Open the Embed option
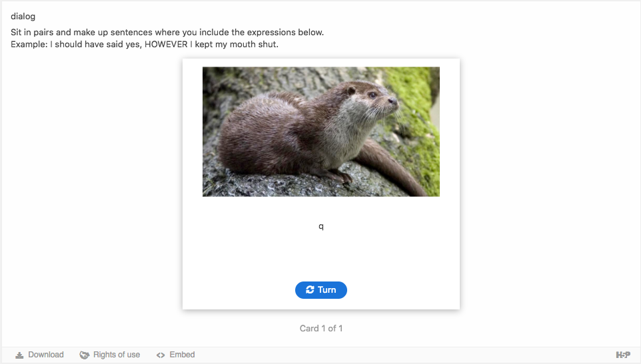The image size is (641, 364). click(x=175, y=355)
